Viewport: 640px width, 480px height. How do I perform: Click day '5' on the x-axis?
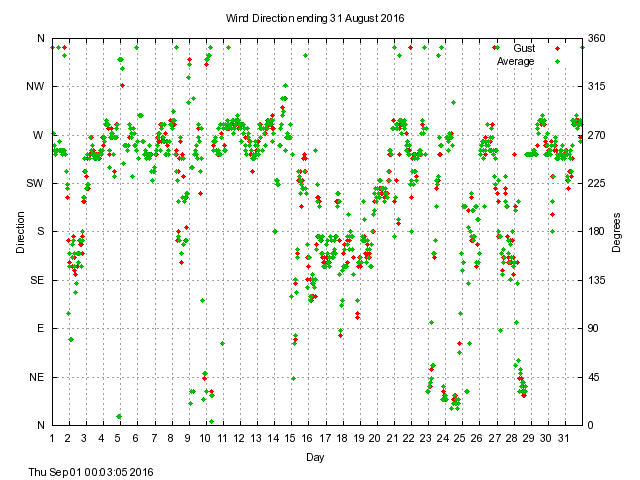118,438
